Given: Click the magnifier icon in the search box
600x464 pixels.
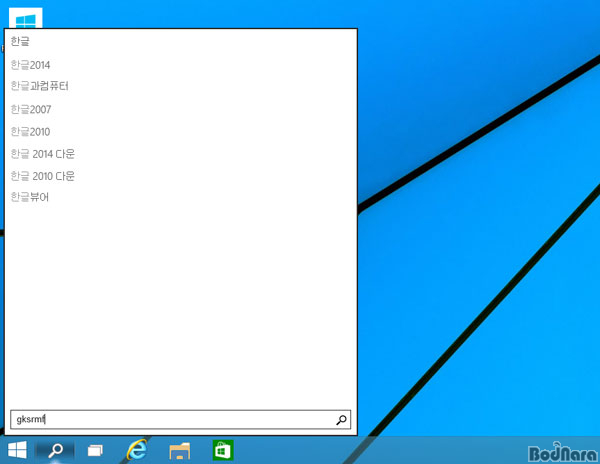Looking at the screenshot, I should coord(341,420).
